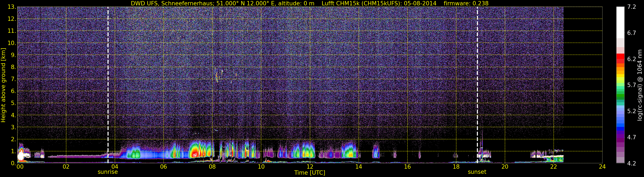Click the '8.' height tick label
The width and height of the screenshot is (644, 177).
(x=13, y=67)
